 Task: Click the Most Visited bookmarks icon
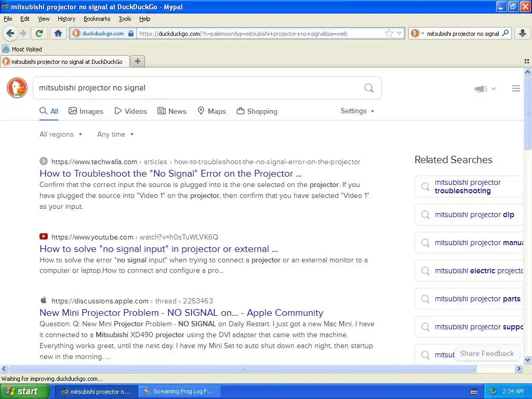(x=5, y=49)
